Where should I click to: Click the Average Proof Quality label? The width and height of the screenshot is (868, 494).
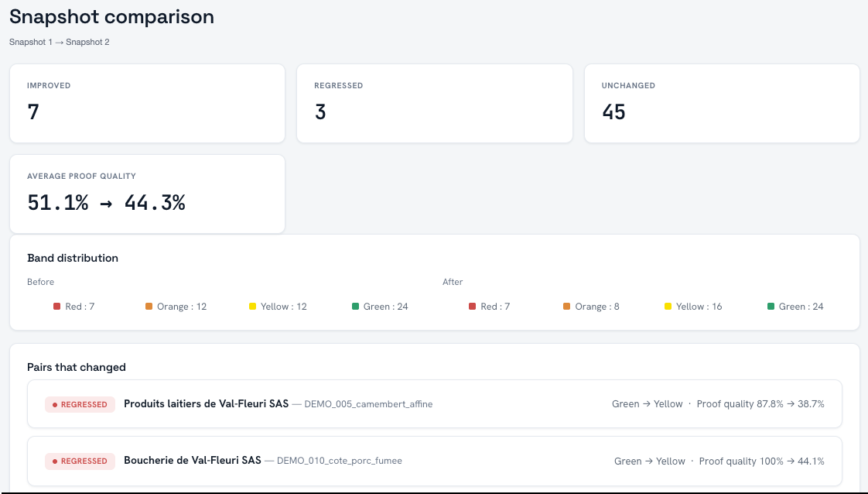(x=81, y=176)
